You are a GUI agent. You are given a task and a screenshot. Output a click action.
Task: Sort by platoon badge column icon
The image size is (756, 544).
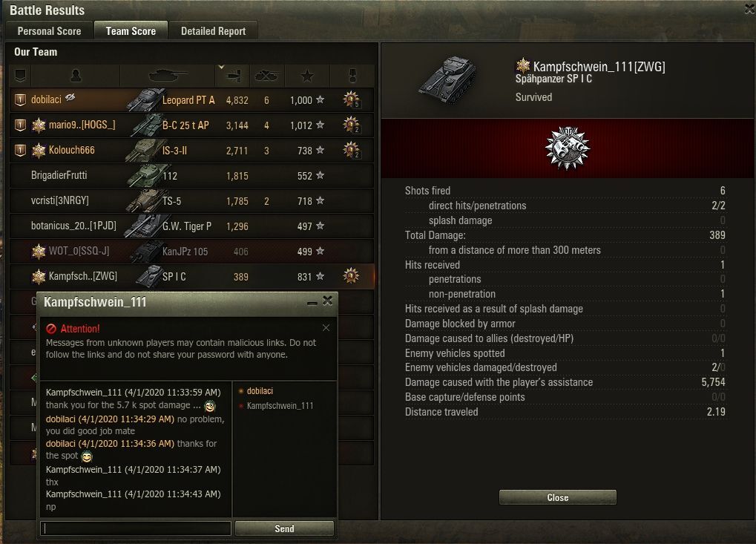coord(20,76)
